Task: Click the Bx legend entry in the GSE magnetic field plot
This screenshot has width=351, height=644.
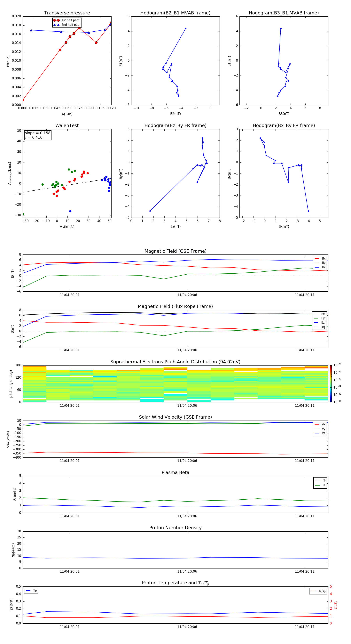Action: tap(320, 259)
